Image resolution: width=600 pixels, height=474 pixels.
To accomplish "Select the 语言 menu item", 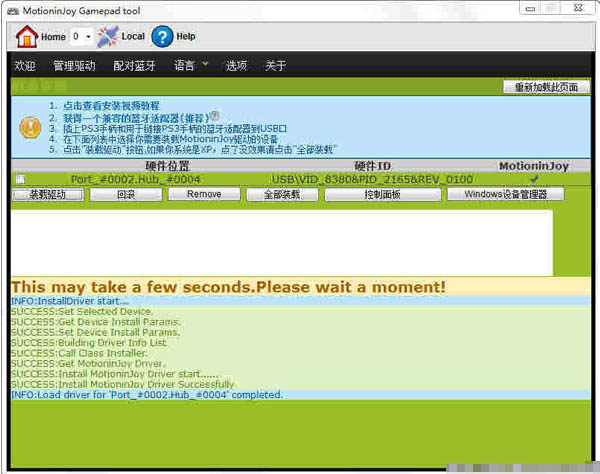I will [x=184, y=65].
